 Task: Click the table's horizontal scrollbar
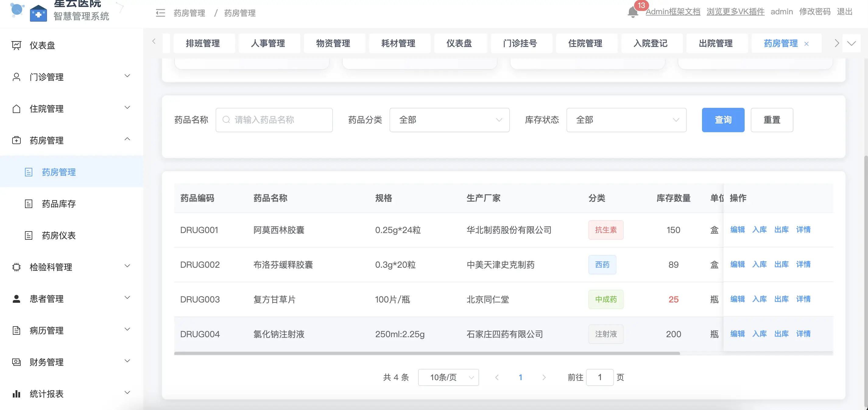pyautogui.click(x=427, y=353)
